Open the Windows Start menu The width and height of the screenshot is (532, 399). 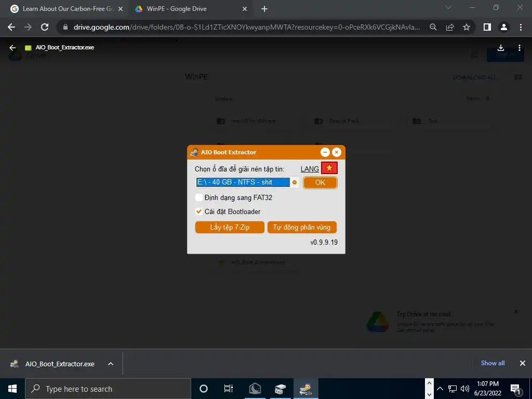pos(12,389)
